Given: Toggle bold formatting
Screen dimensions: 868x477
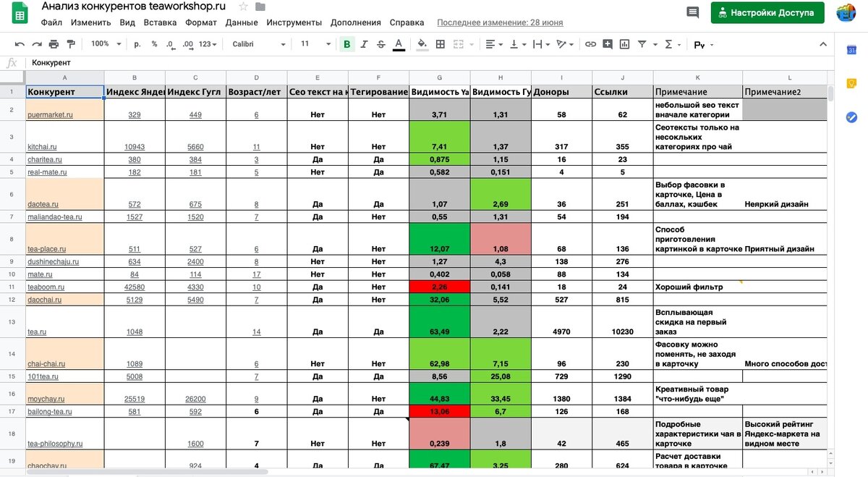Looking at the screenshot, I should (x=346, y=44).
